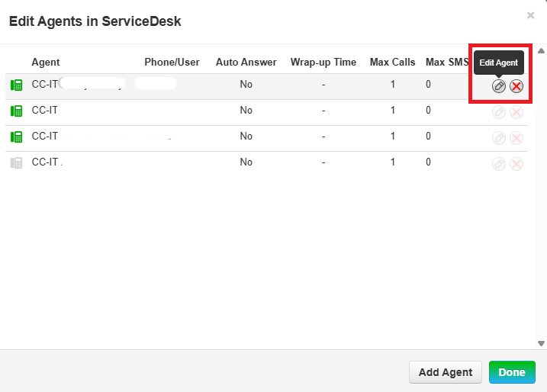Click green phone icon of third agent
547x392 pixels.
pos(16,137)
